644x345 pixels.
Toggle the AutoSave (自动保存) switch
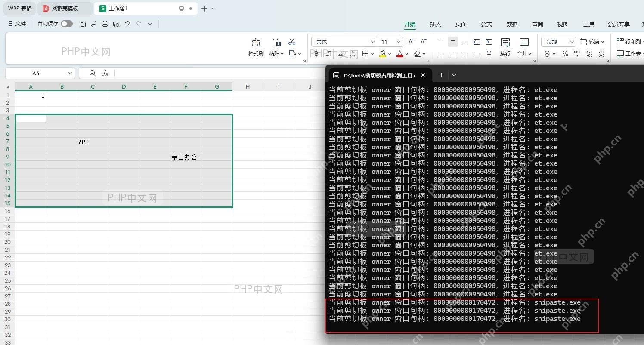tap(67, 24)
